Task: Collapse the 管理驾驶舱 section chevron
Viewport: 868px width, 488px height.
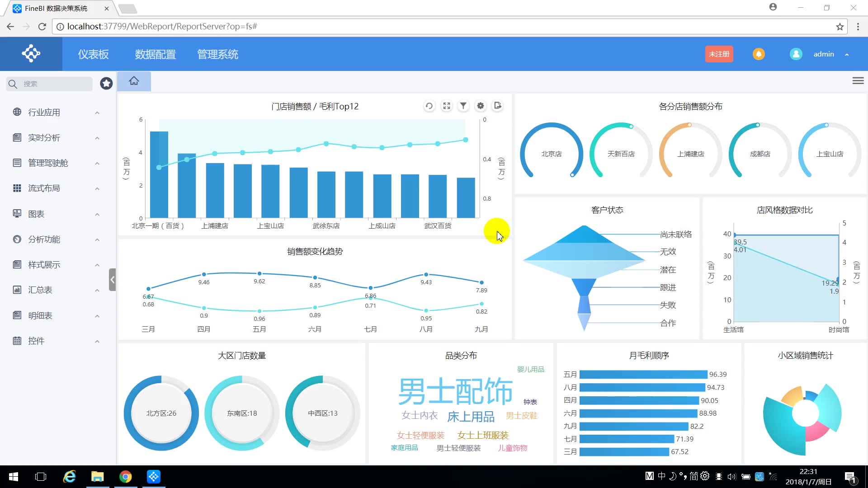Action: (97, 163)
